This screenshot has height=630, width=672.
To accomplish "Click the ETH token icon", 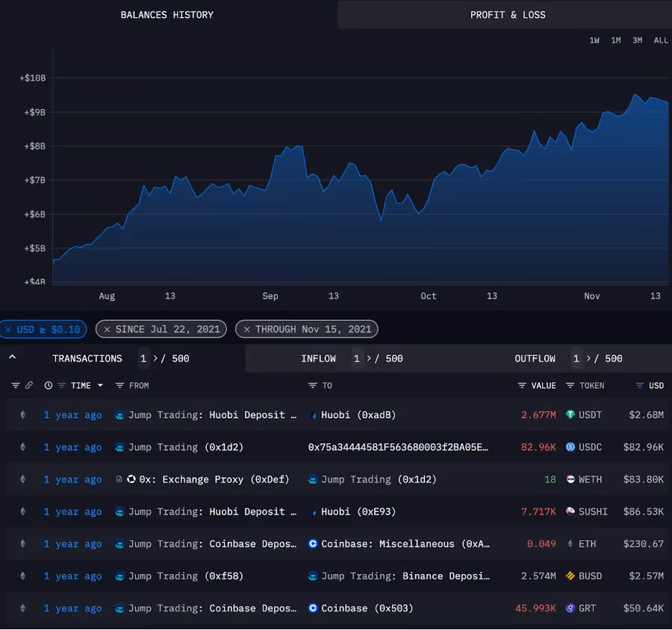I will point(570,543).
